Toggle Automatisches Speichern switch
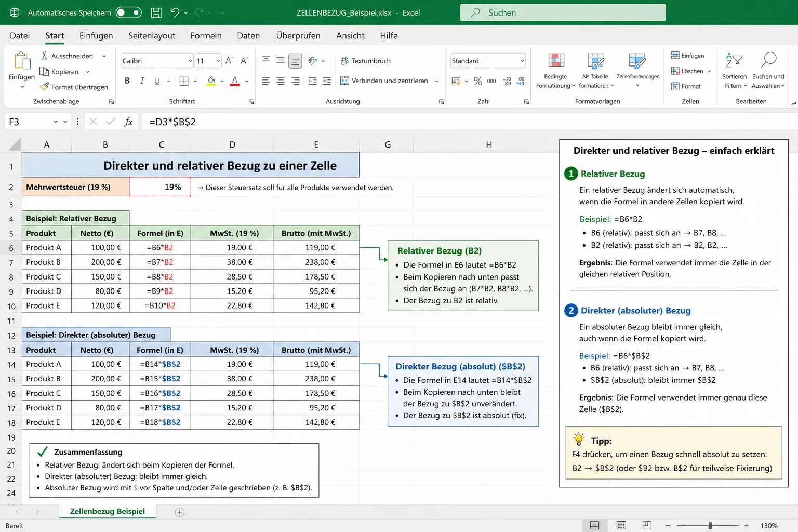Viewport: 798px width, 532px height. click(x=128, y=12)
